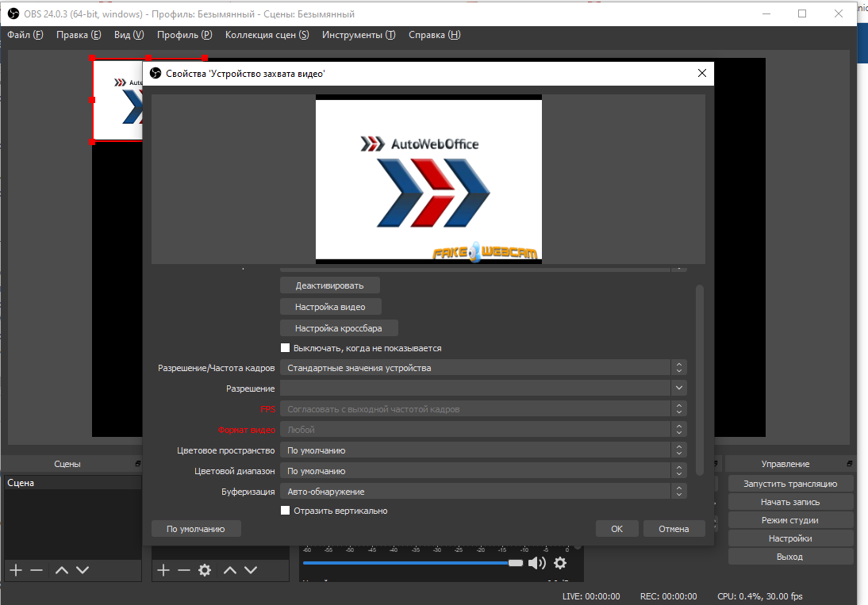Viewport: 868px width, 605px height.
Task: Open the Инструменты menu
Action: 359,35
